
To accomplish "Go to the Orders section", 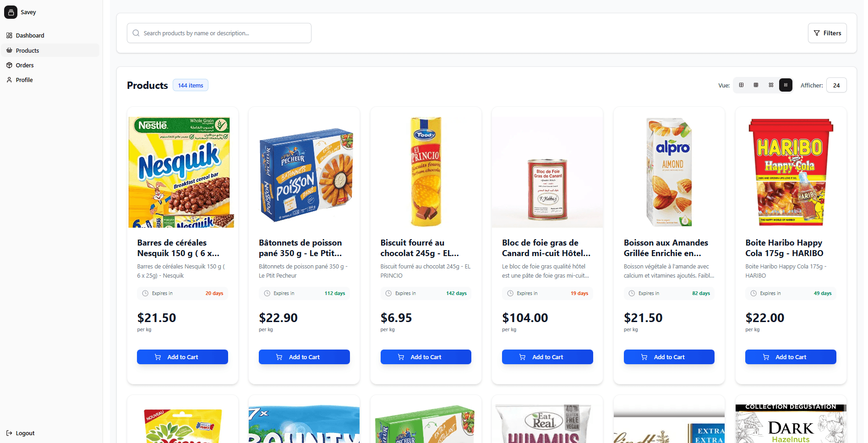I will 25,65.
